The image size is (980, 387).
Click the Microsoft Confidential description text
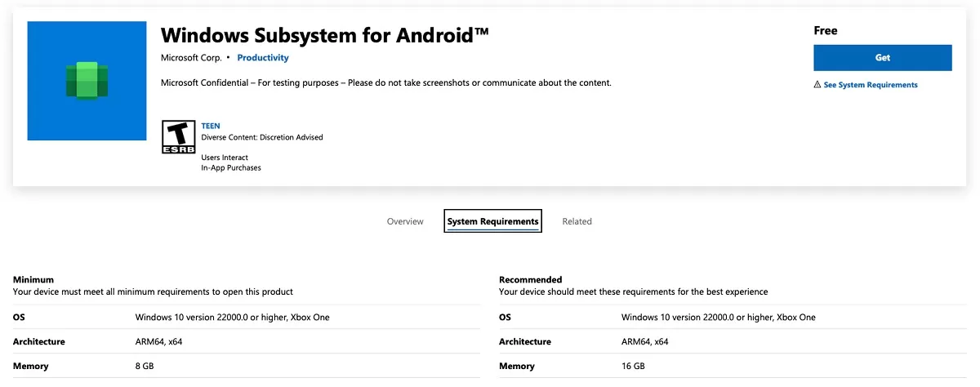[x=385, y=82]
